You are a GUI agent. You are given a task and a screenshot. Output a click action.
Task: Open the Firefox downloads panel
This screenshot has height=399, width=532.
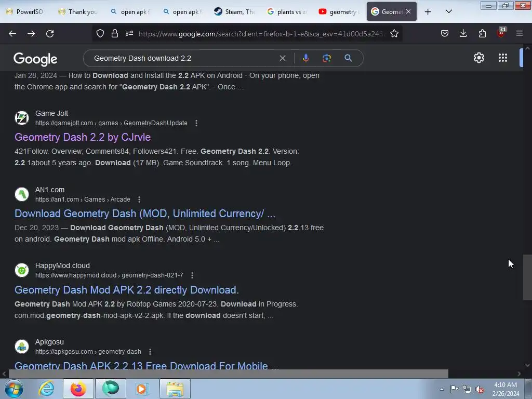pyautogui.click(x=463, y=33)
